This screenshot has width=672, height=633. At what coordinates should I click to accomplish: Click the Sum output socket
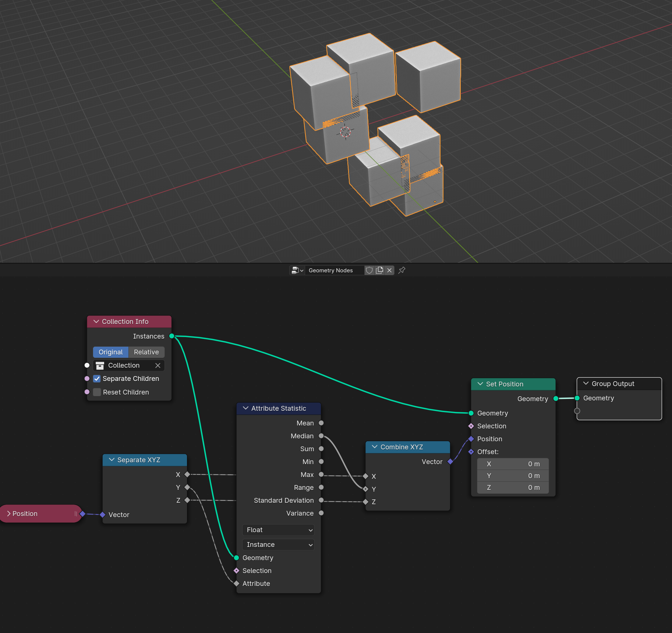point(321,449)
